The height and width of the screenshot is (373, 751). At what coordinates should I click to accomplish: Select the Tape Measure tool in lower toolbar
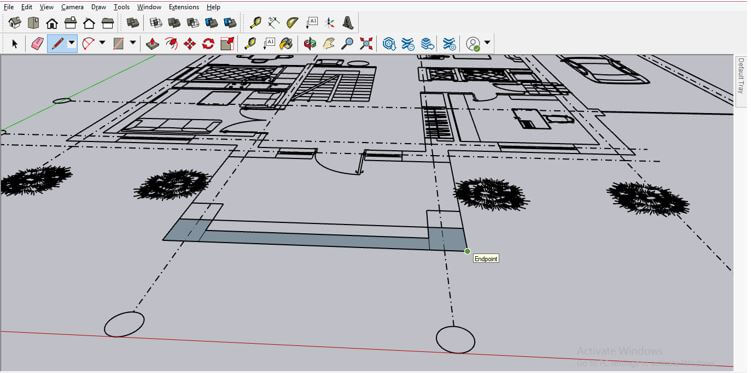[x=250, y=44]
